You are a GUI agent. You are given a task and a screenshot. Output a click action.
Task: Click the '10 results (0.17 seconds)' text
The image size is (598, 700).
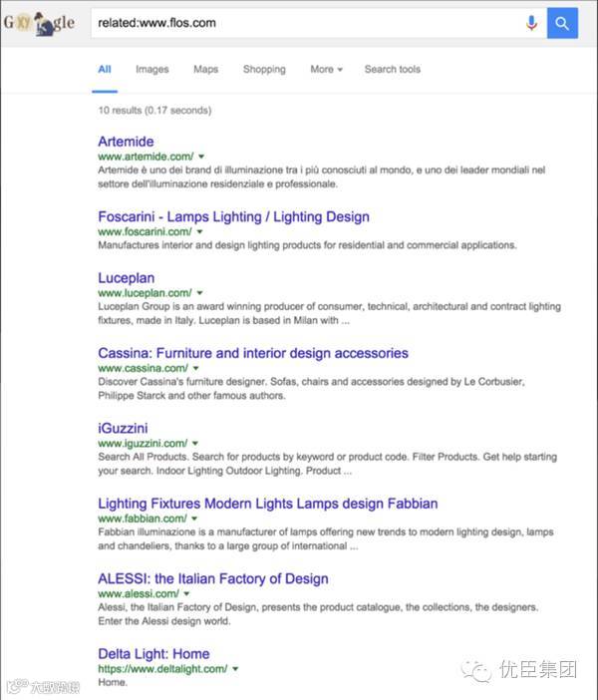154,111
